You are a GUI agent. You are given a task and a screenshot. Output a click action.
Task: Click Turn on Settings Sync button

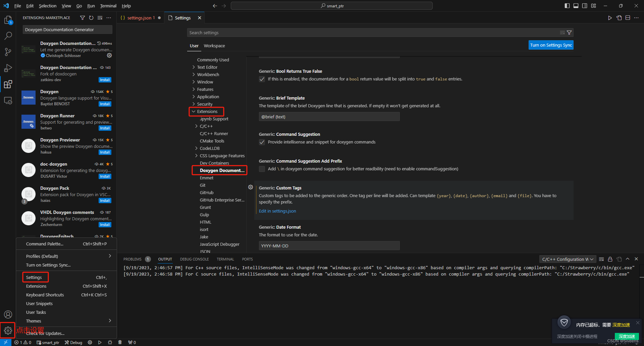coord(551,45)
